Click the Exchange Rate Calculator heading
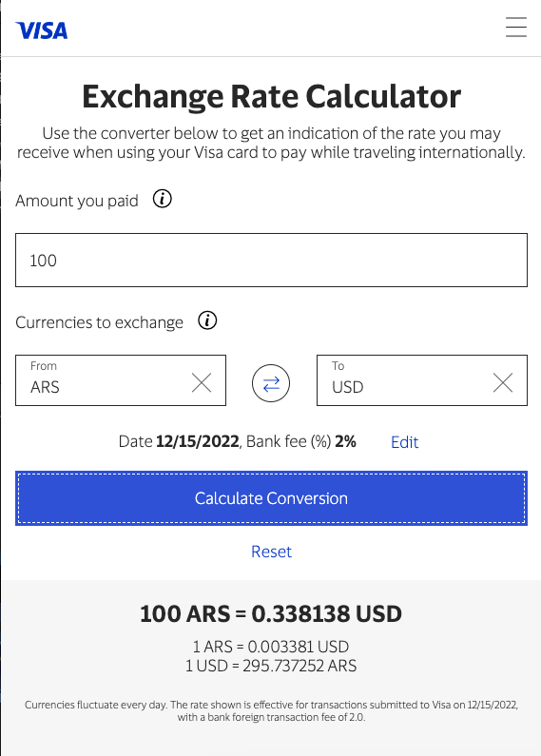This screenshot has width=541, height=756. 272,96
